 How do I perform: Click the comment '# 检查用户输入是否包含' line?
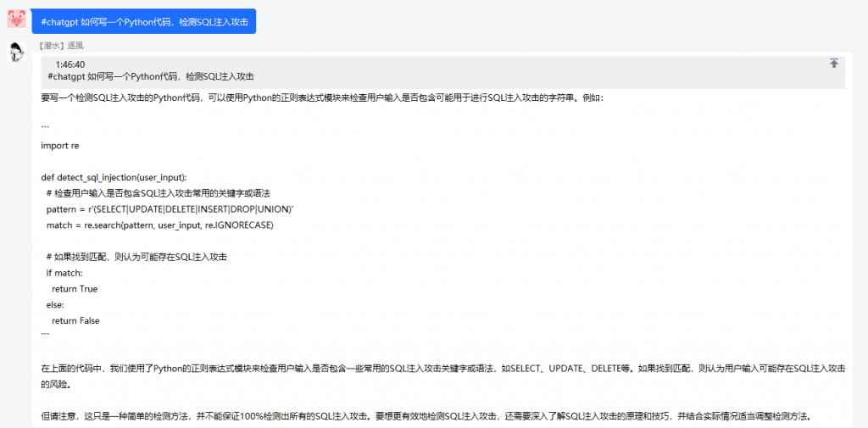point(159,193)
